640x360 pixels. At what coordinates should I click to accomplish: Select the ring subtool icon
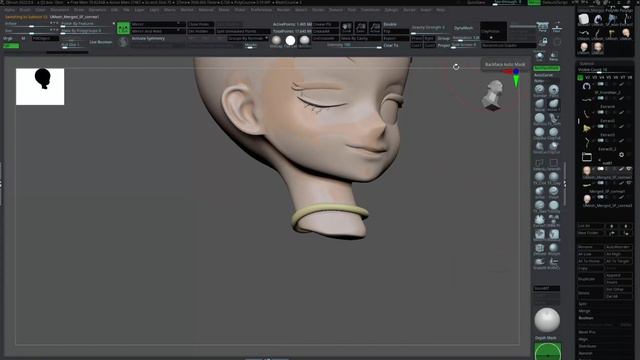pyautogui.click(x=587, y=86)
